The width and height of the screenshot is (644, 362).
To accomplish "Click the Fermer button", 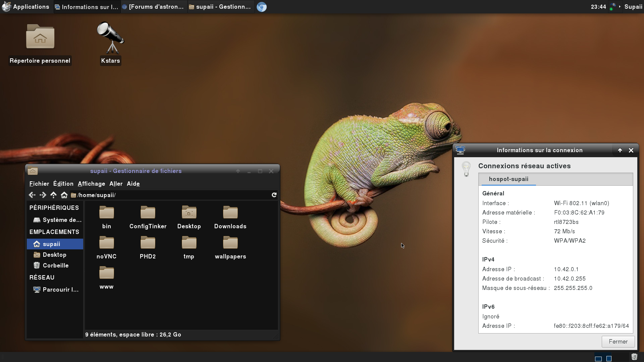I will point(618,342).
